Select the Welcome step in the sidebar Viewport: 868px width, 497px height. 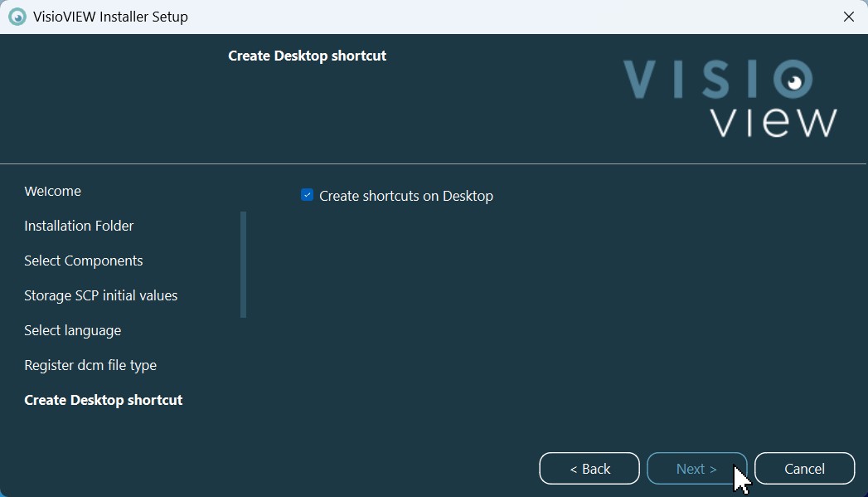pyautogui.click(x=53, y=192)
